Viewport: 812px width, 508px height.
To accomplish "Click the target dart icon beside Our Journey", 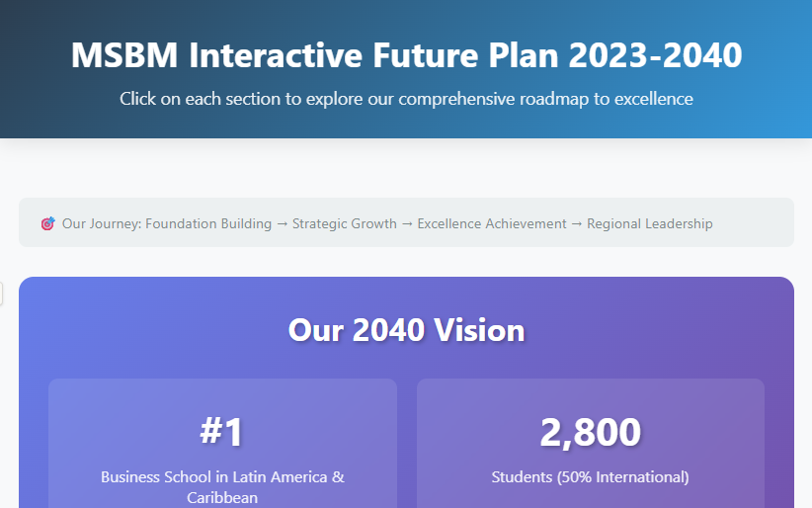I will pyautogui.click(x=47, y=223).
